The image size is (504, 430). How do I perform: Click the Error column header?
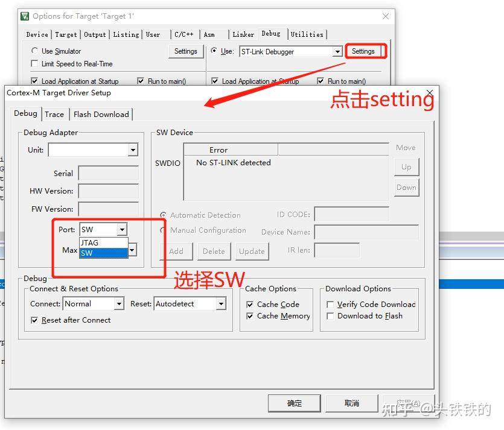coord(231,150)
